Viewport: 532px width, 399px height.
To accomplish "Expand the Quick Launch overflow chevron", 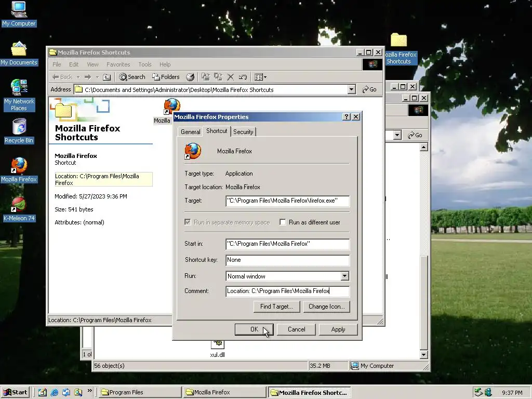I will click(89, 391).
